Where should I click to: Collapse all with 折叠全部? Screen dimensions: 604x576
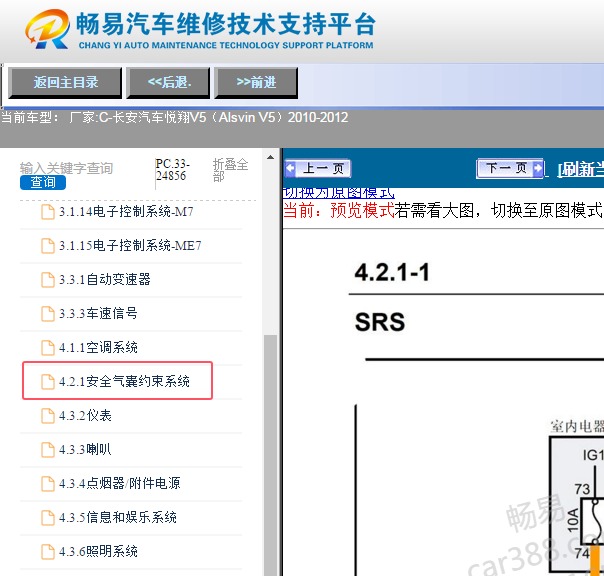[x=230, y=170]
